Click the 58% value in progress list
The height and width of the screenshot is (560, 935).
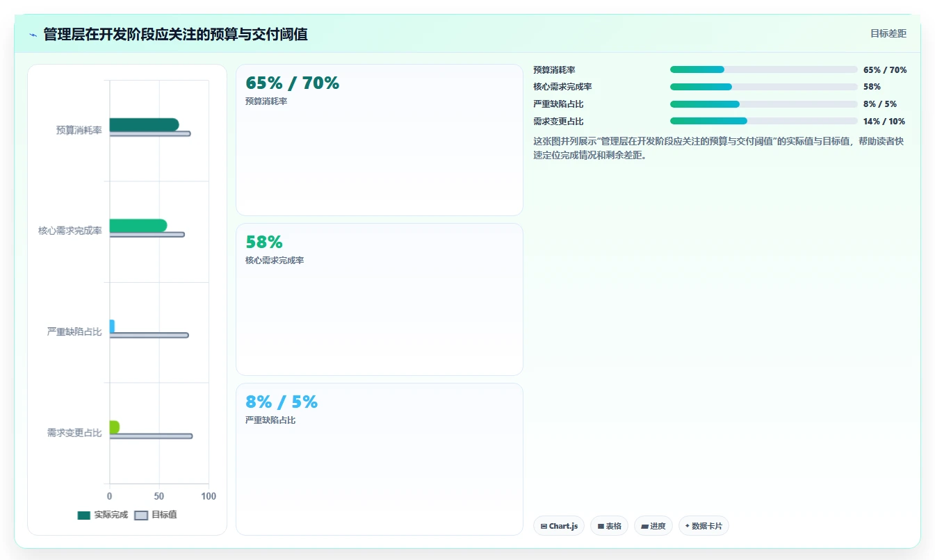pos(872,87)
